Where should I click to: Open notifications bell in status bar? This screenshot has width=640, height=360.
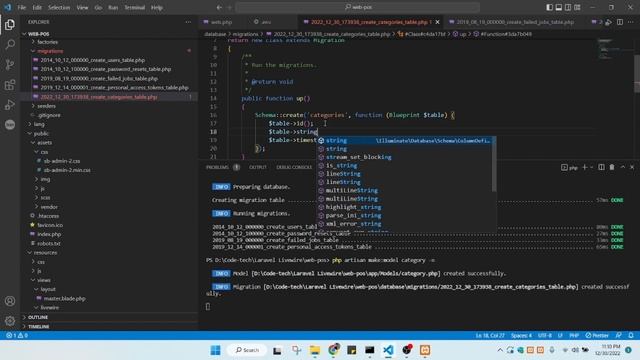coord(631,336)
